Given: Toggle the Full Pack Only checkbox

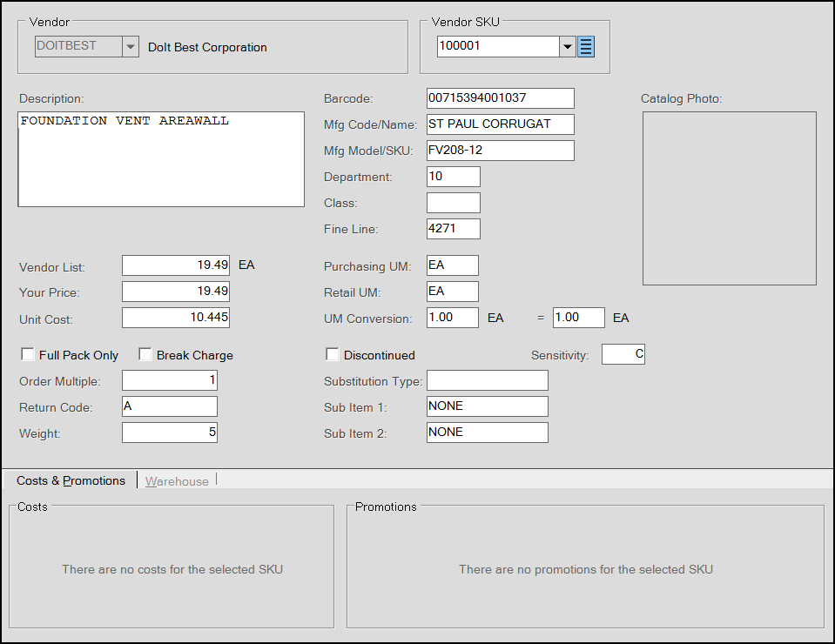Looking at the screenshot, I should pos(28,354).
